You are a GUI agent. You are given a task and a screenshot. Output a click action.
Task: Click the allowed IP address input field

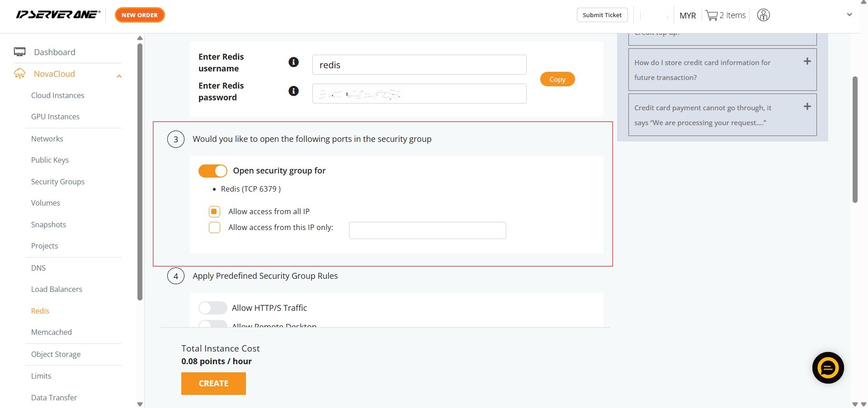427,230
